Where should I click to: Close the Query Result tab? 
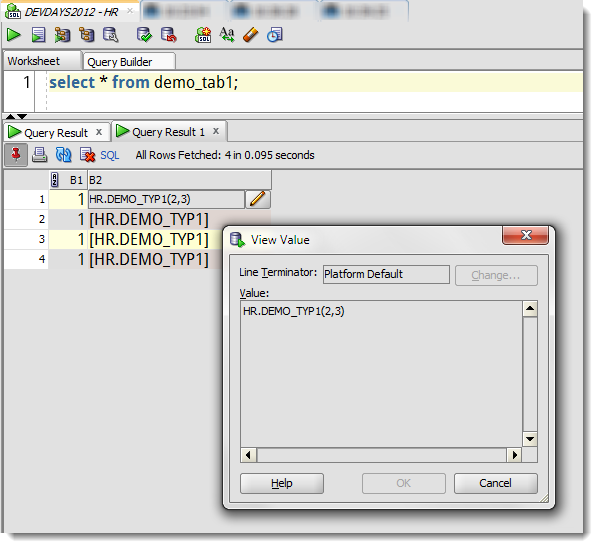pyautogui.click(x=99, y=132)
